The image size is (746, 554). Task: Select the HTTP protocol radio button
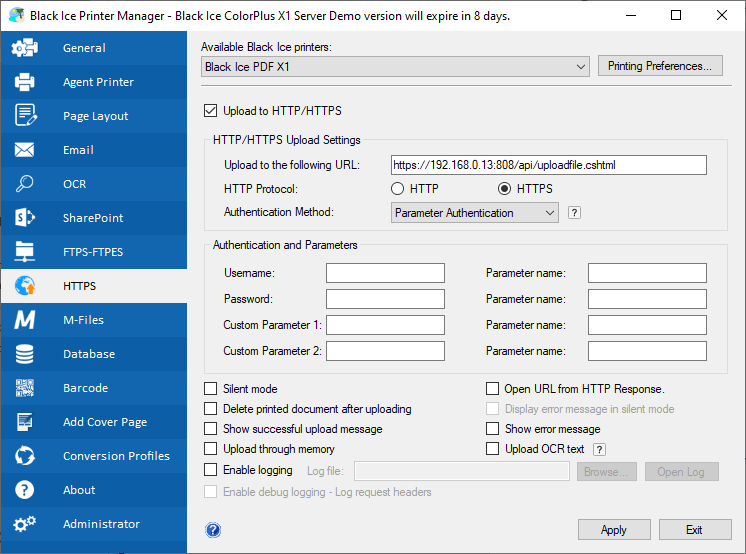[397, 189]
